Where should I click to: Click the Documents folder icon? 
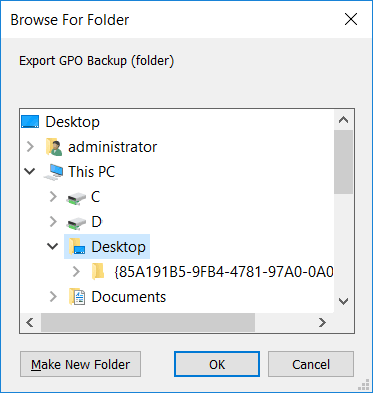pyautogui.click(x=77, y=297)
